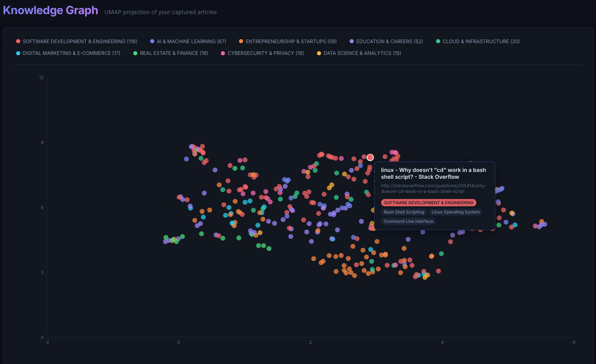Toggle Software Development & Engineering legend entry
Image resolution: width=596 pixels, height=364 pixels.
pos(77,42)
